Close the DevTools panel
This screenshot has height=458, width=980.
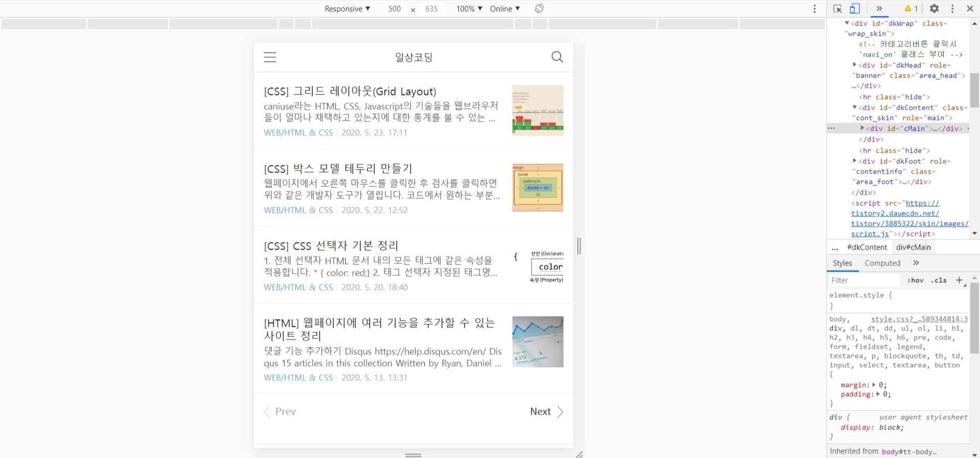970,9
